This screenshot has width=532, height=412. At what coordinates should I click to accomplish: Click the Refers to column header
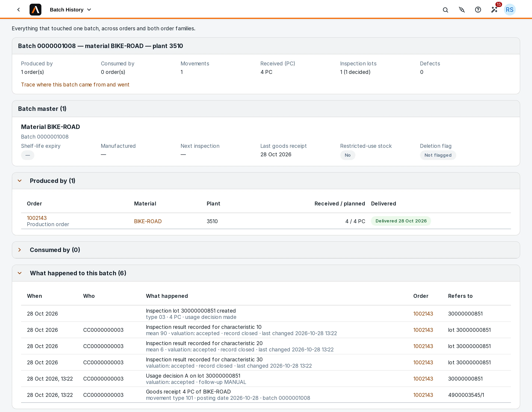click(x=460, y=296)
